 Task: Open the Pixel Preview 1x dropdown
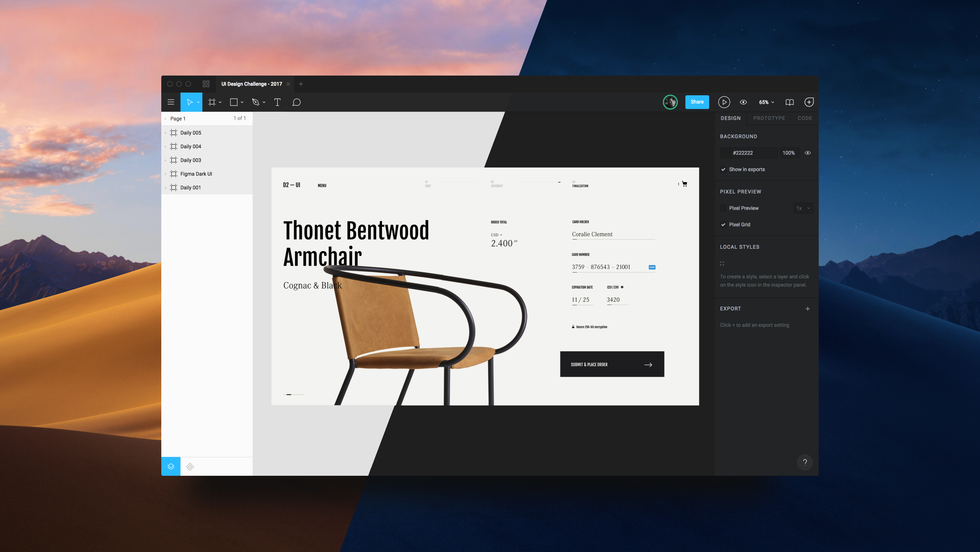pos(803,208)
